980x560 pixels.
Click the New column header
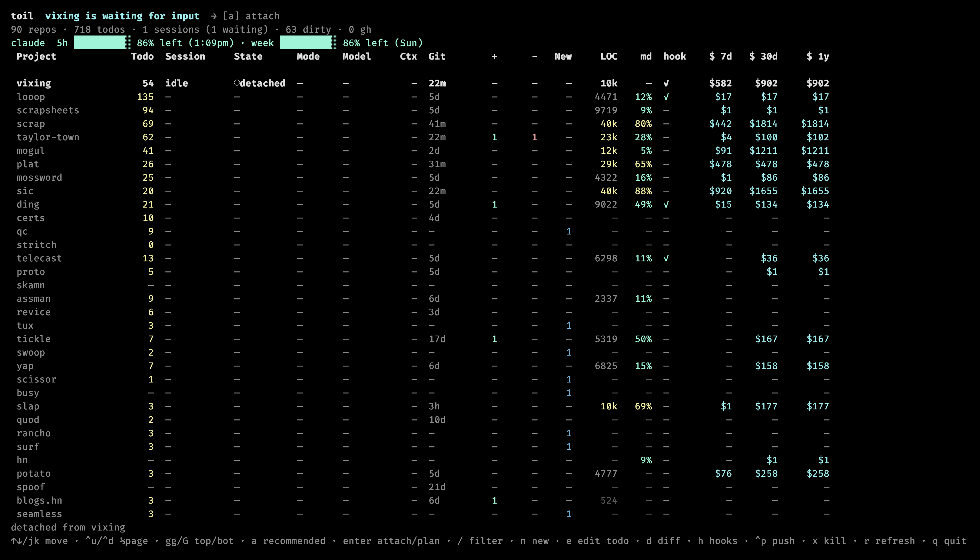click(563, 56)
